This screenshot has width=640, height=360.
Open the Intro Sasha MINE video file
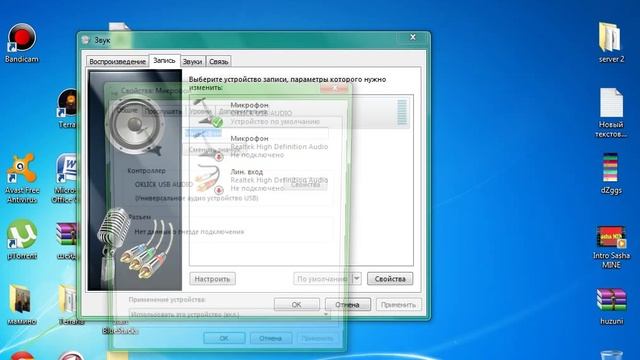pyautogui.click(x=611, y=247)
